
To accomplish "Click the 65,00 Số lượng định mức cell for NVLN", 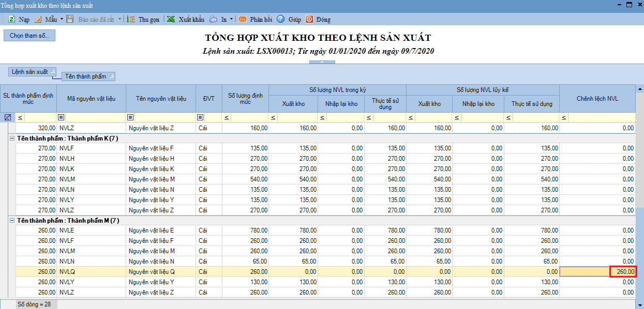I will [246, 261].
